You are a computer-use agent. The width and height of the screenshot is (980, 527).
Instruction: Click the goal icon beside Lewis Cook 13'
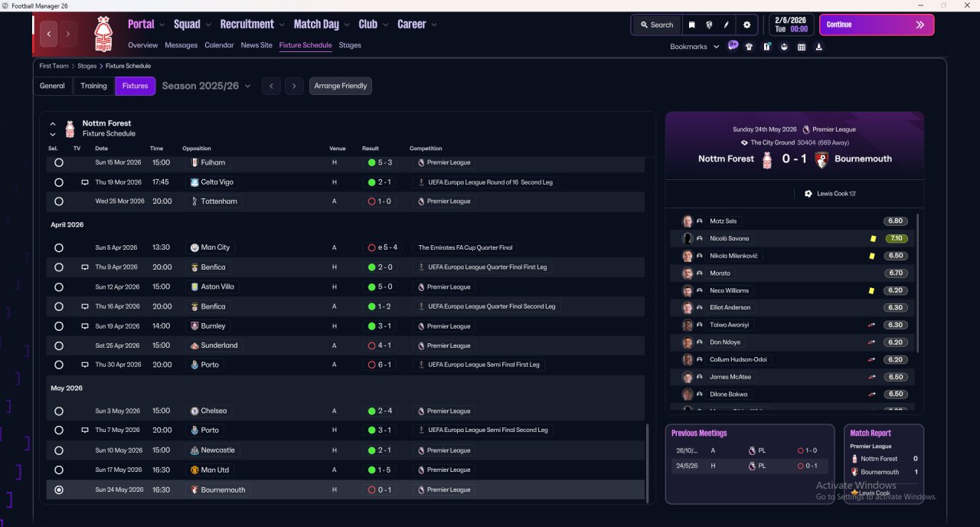[808, 194]
